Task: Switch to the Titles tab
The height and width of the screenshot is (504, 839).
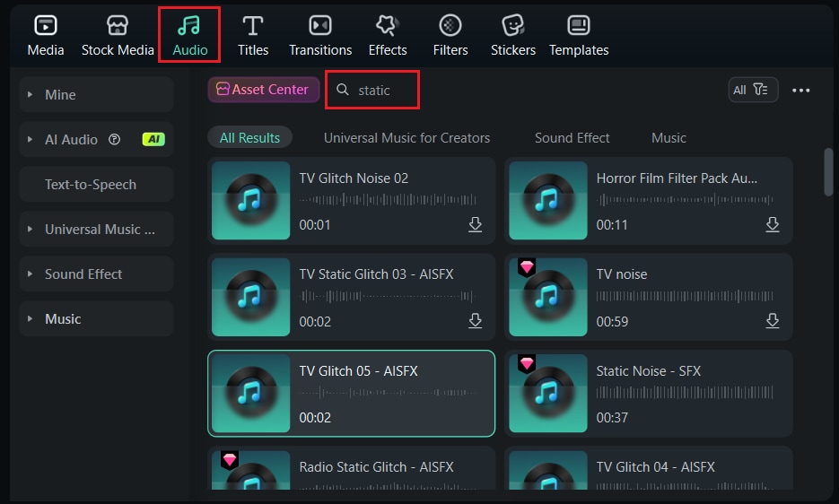Action: [x=252, y=35]
